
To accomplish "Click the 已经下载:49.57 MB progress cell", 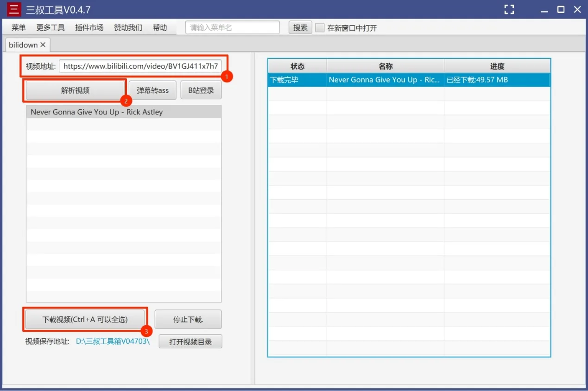I will [497, 80].
